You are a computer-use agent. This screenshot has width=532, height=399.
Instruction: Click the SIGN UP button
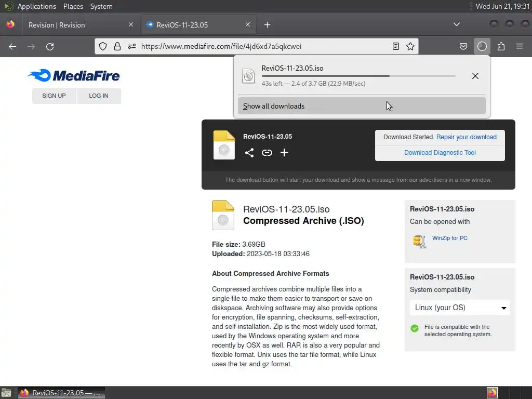click(54, 96)
